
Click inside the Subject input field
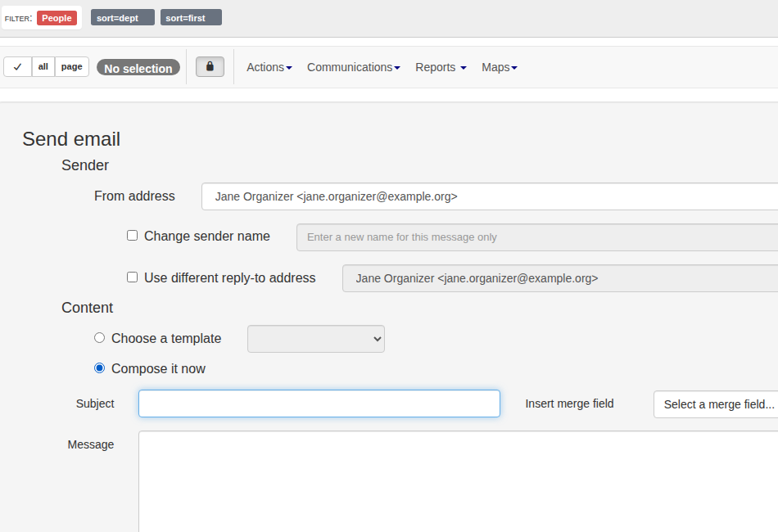pyautogui.click(x=319, y=404)
